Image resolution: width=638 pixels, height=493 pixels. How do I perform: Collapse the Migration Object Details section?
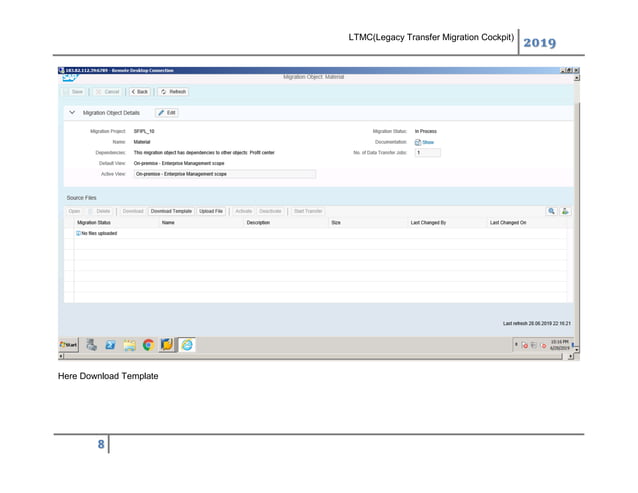(72, 113)
